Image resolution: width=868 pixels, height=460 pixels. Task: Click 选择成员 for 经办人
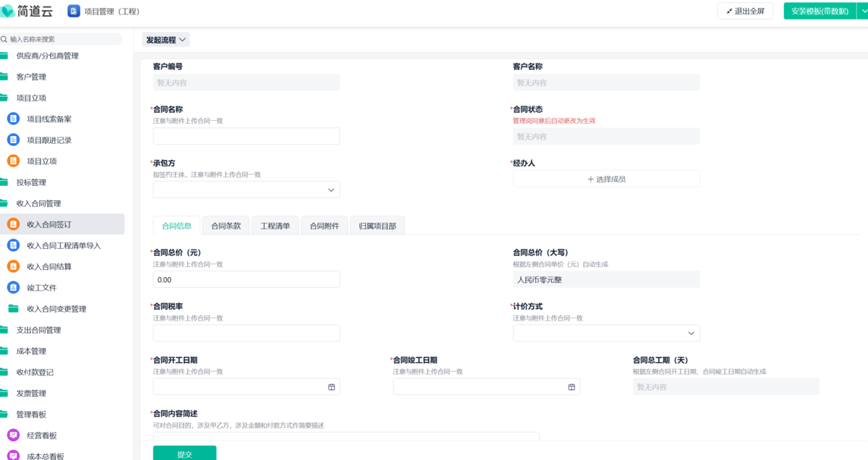tap(606, 179)
